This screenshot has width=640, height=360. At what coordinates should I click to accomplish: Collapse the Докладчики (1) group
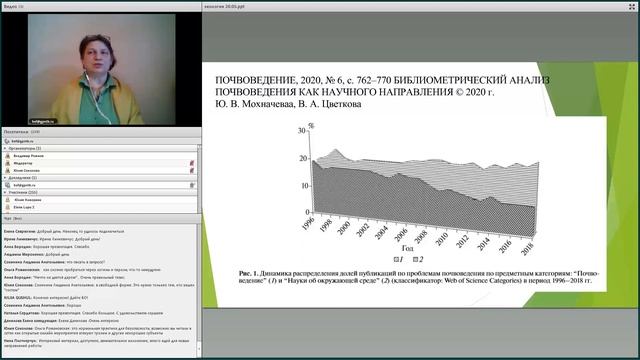click(5, 178)
